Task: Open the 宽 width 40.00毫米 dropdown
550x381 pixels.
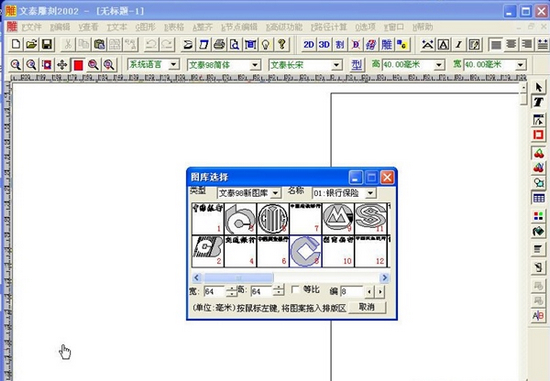Action: pos(521,65)
